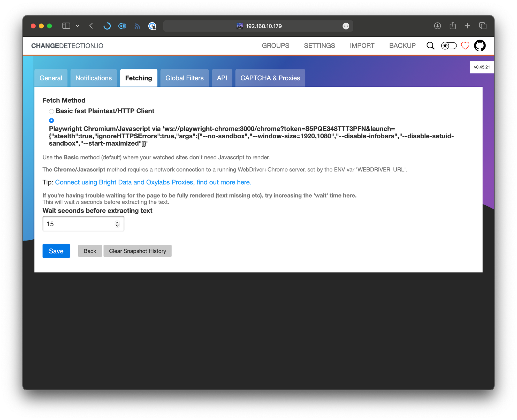The height and width of the screenshot is (420, 517).
Task: Show the tab overview
Action: pyautogui.click(x=483, y=26)
